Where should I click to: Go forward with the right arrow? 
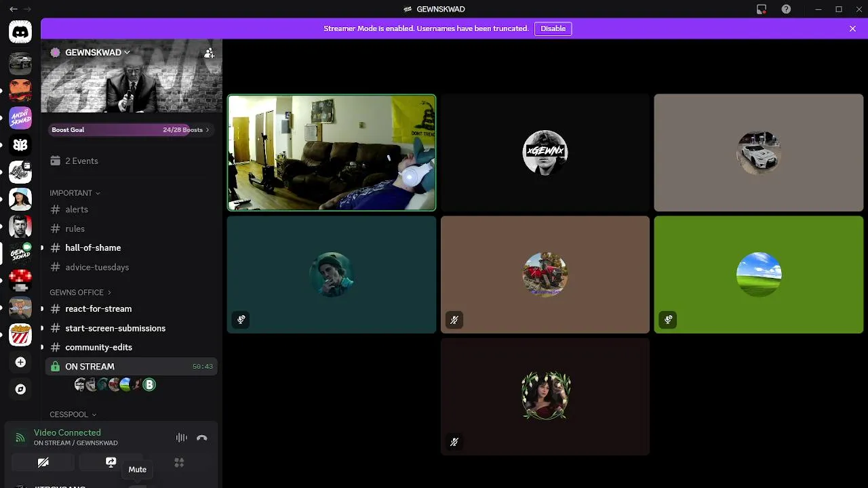pyautogui.click(x=27, y=9)
